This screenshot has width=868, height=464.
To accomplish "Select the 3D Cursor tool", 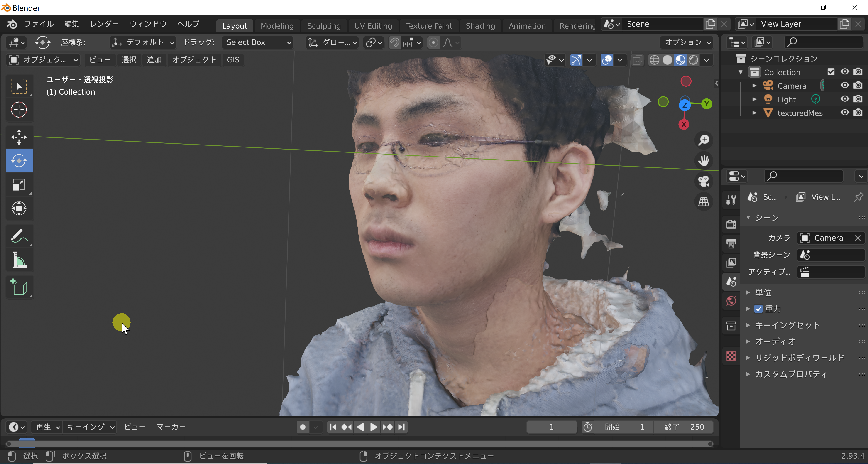I will tap(19, 110).
